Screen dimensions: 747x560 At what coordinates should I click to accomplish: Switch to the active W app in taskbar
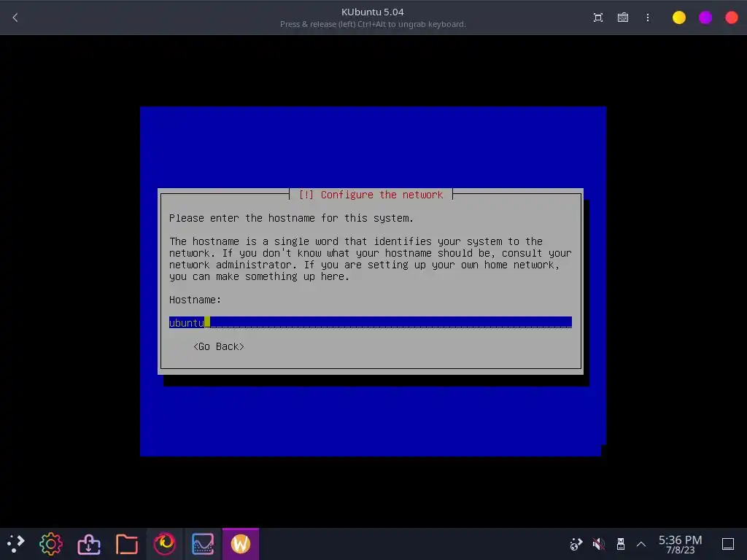coord(241,544)
